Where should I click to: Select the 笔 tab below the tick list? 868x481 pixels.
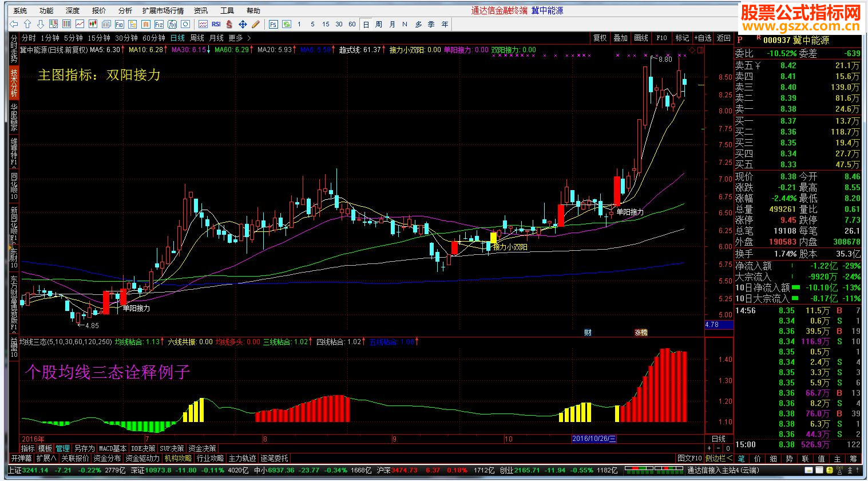(x=741, y=459)
